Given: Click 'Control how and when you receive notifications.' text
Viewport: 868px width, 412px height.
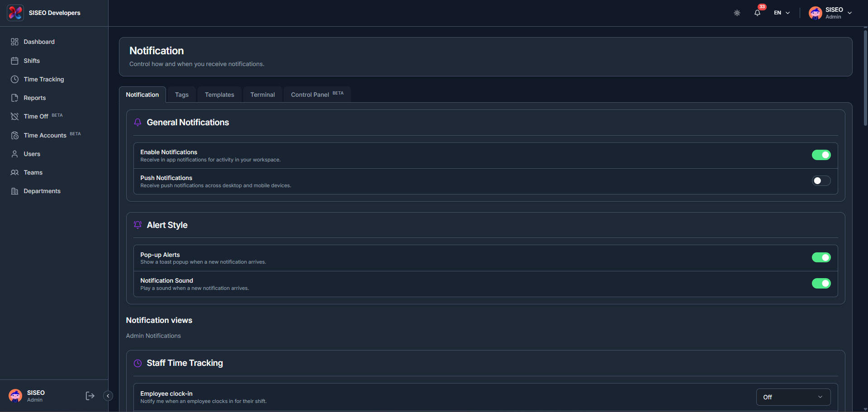Looking at the screenshot, I should pyautogui.click(x=197, y=64).
